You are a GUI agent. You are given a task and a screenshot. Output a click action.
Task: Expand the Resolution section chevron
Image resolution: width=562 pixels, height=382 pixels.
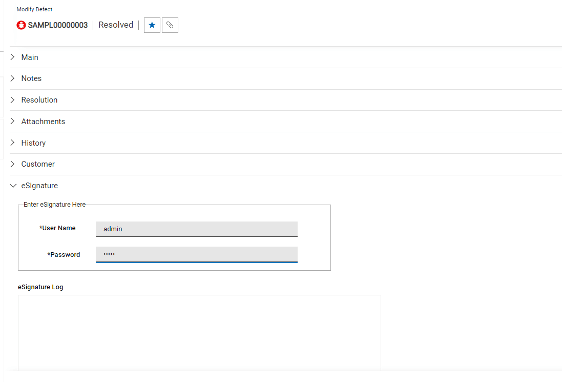pos(13,100)
